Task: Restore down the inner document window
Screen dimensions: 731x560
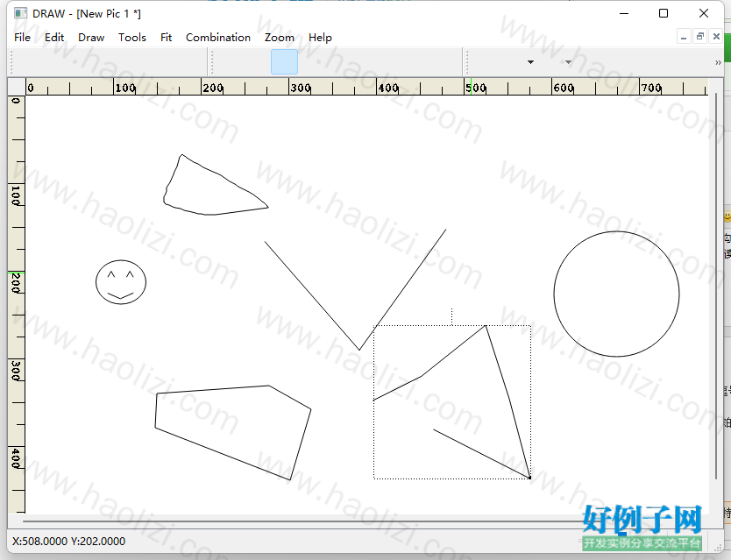Action: [x=699, y=37]
